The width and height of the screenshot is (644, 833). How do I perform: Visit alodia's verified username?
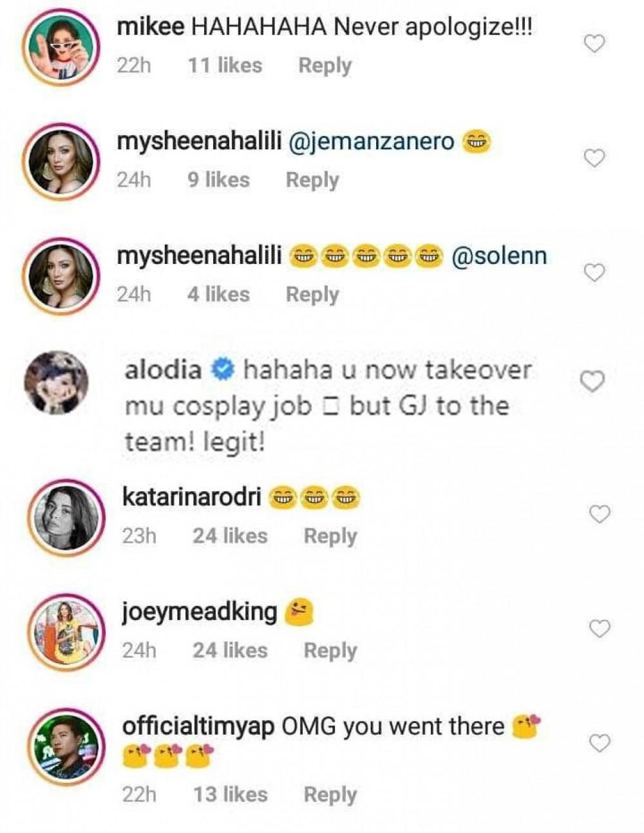pos(162,370)
